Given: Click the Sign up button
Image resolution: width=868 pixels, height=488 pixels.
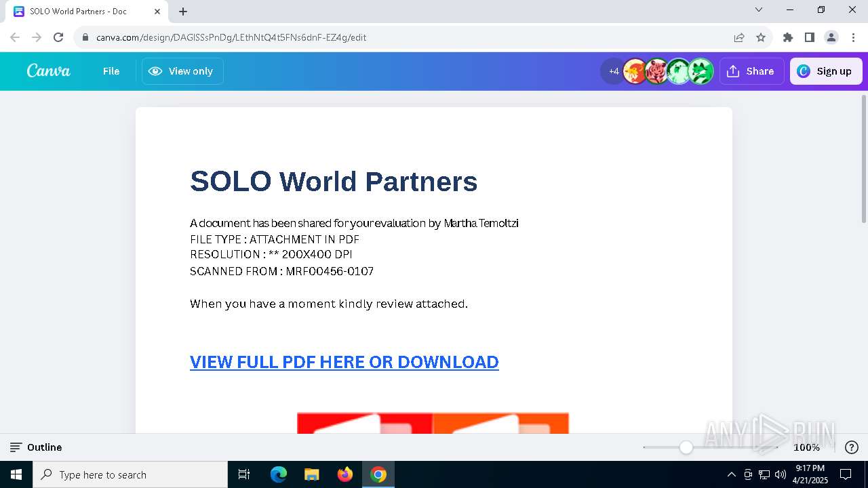Looking at the screenshot, I should (826, 71).
